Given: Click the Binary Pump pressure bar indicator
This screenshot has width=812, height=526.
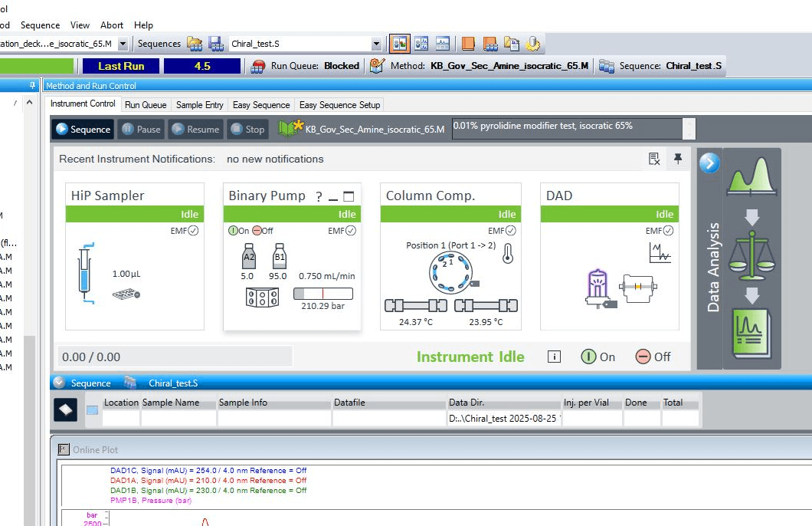Looking at the screenshot, I should [x=323, y=294].
